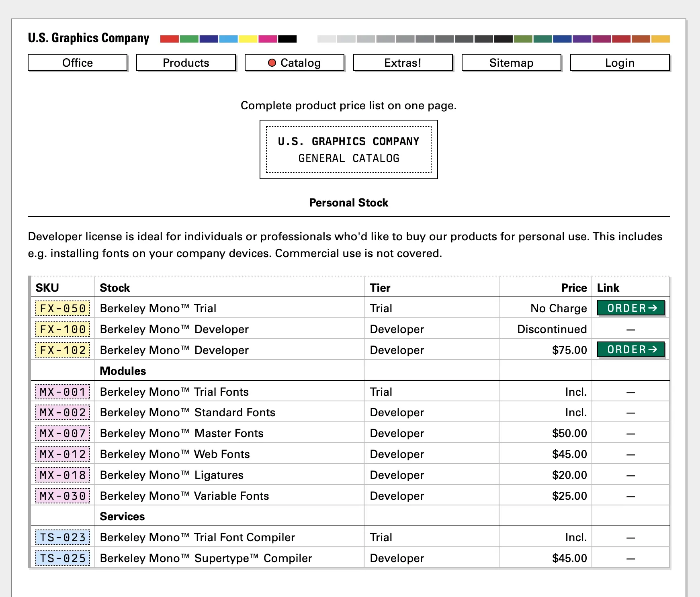
Task: Open the Extras! section
Action: click(403, 63)
